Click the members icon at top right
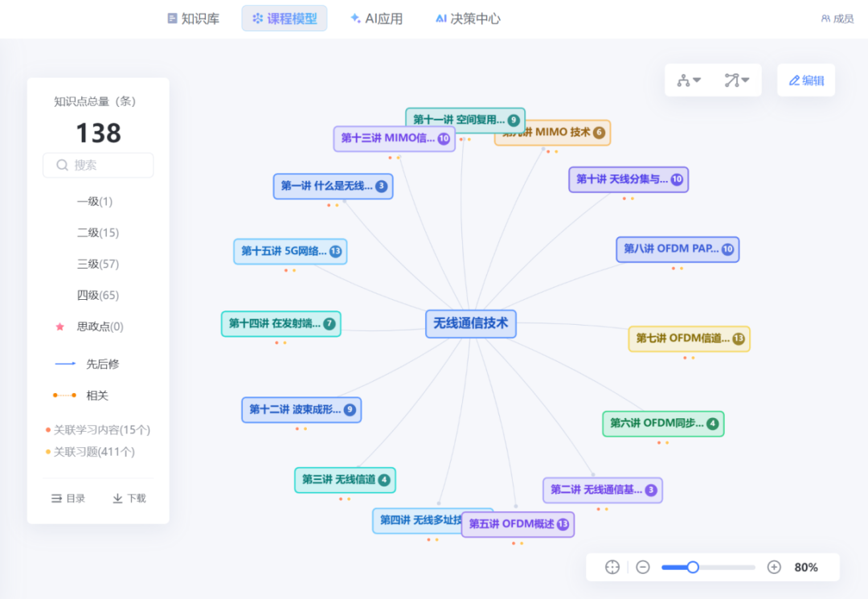This screenshot has width=868, height=599. (x=825, y=18)
